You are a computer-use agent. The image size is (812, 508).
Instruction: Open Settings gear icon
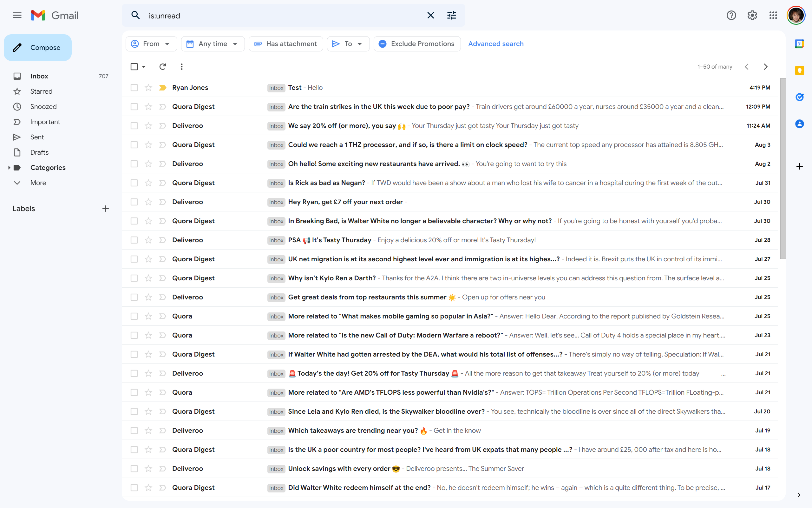coord(752,16)
